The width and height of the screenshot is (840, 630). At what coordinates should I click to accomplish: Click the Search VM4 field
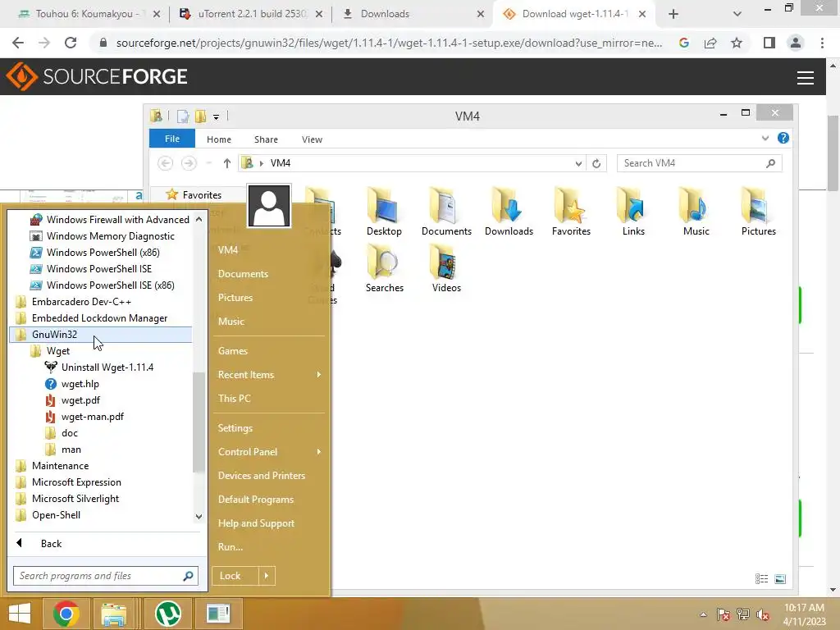699,163
